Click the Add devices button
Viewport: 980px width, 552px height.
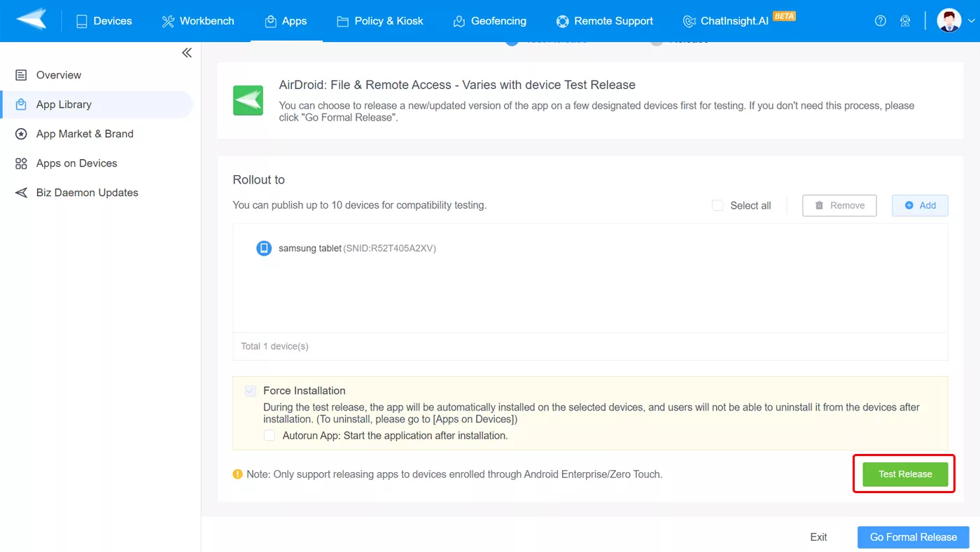coord(920,205)
